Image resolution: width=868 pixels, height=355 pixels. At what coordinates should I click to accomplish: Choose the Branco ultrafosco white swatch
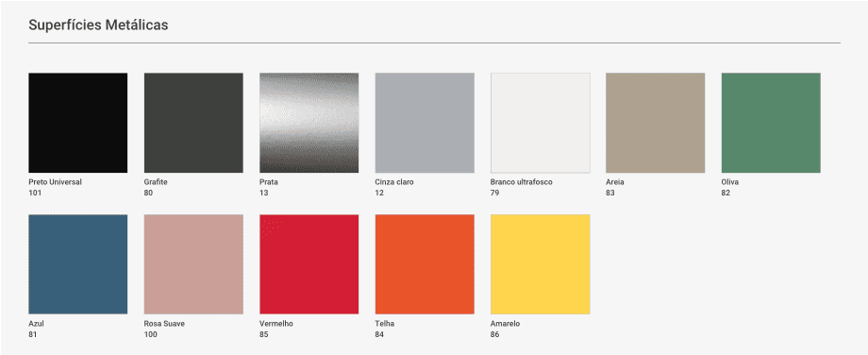point(541,123)
